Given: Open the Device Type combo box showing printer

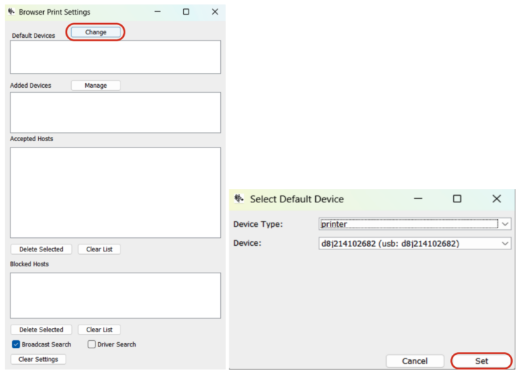Looking at the screenshot, I should 415,224.
